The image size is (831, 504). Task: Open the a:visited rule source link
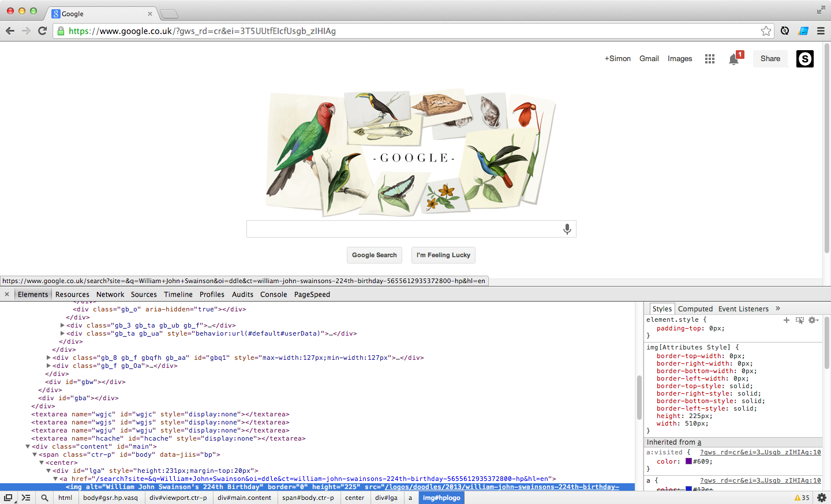(760, 452)
